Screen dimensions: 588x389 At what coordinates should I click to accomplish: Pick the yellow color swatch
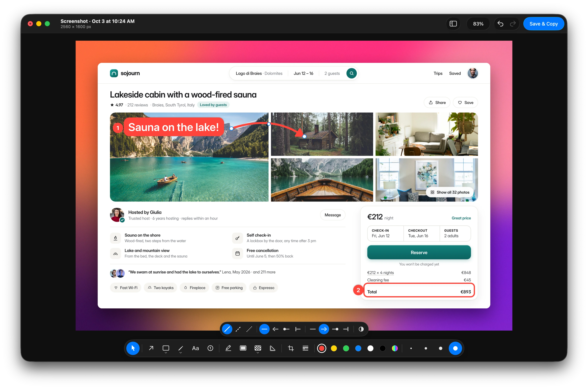[334, 348]
